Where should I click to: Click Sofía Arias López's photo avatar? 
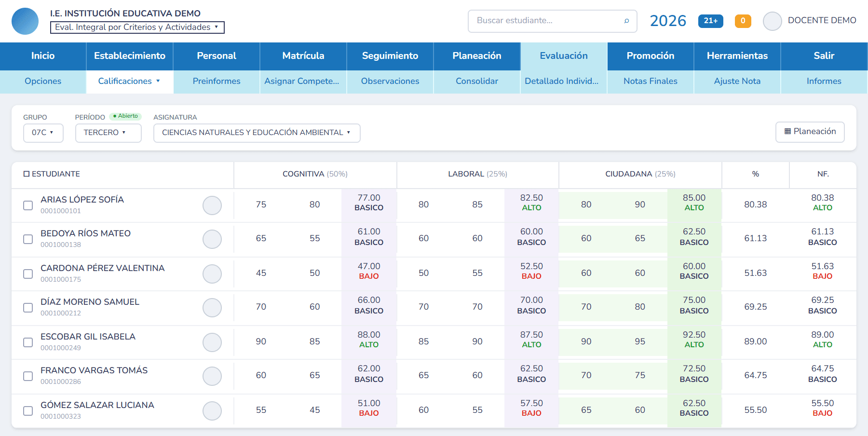212,205
